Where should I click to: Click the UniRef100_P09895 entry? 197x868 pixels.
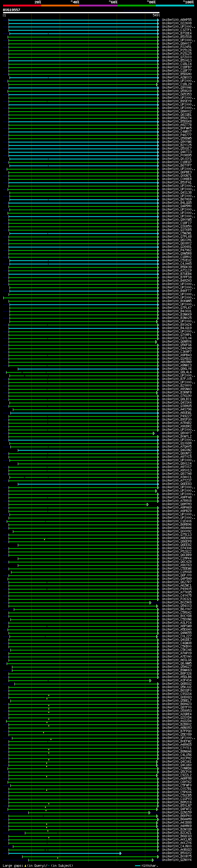click(x=177, y=155)
